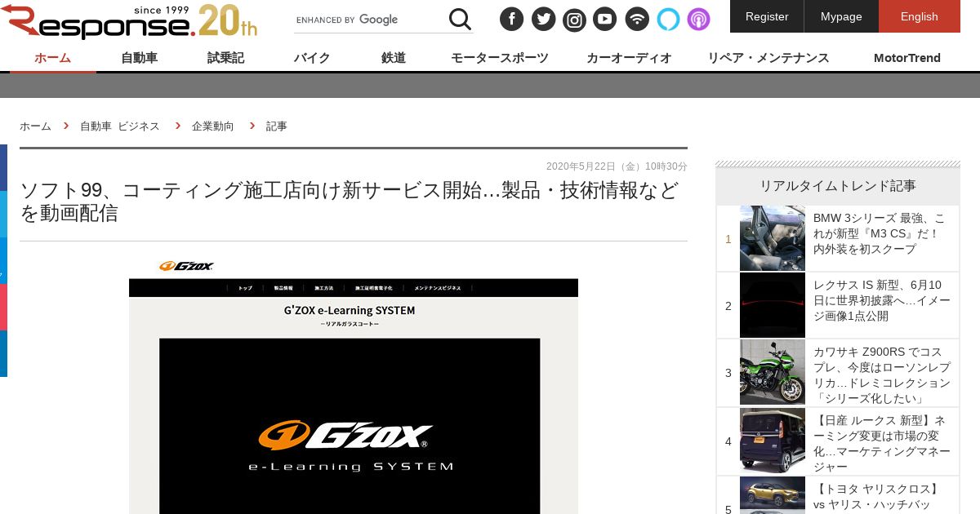Screen dimensions: 980x514
Task: Open Mypage
Action: (x=841, y=16)
